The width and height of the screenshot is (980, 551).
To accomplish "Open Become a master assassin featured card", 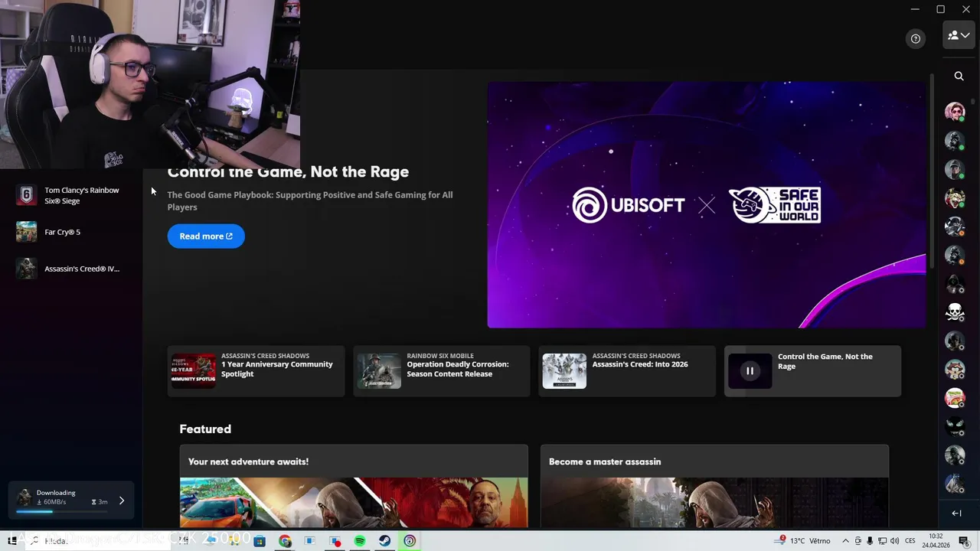I will [715, 487].
